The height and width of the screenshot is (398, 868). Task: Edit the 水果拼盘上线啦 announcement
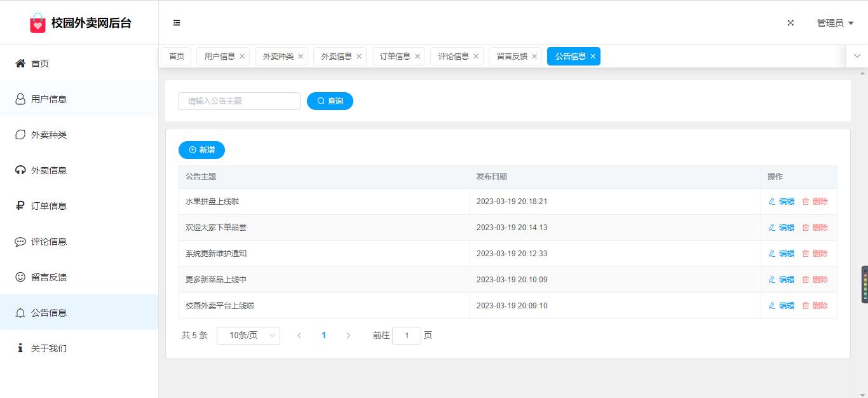[x=782, y=202]
